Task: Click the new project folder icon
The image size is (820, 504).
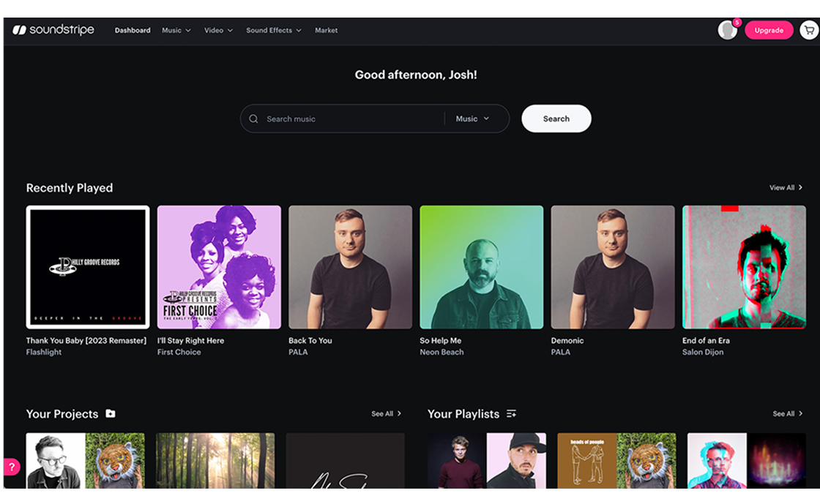Action: (x=111, y=413)
